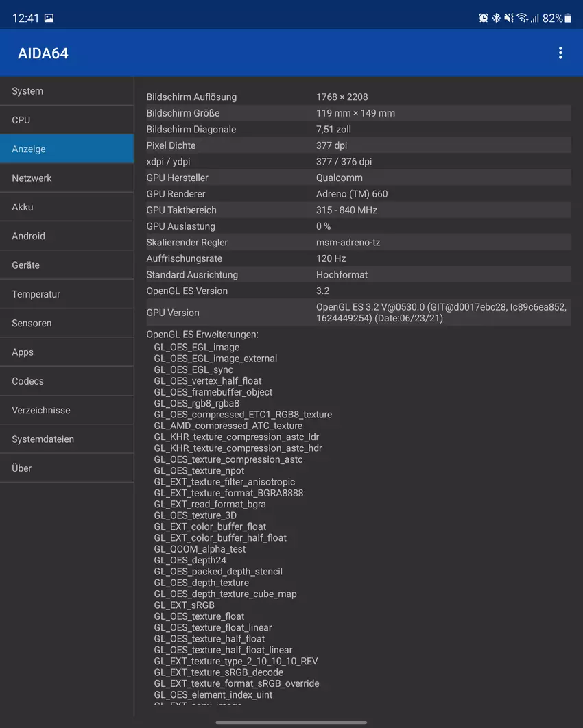Tap the AIDA64 app title
The image size is (583, 728).
tap(43, 53)
